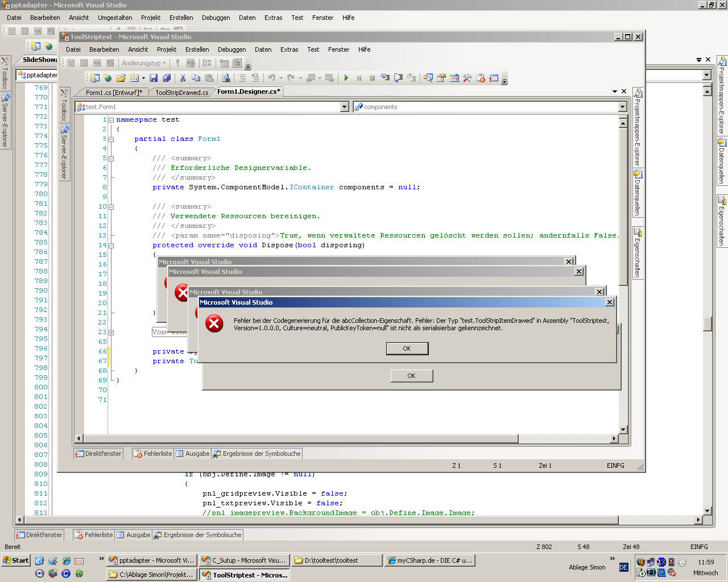Open Umgestalten menu in pptadapter window

pyautogui.click(x=115, y=18)
